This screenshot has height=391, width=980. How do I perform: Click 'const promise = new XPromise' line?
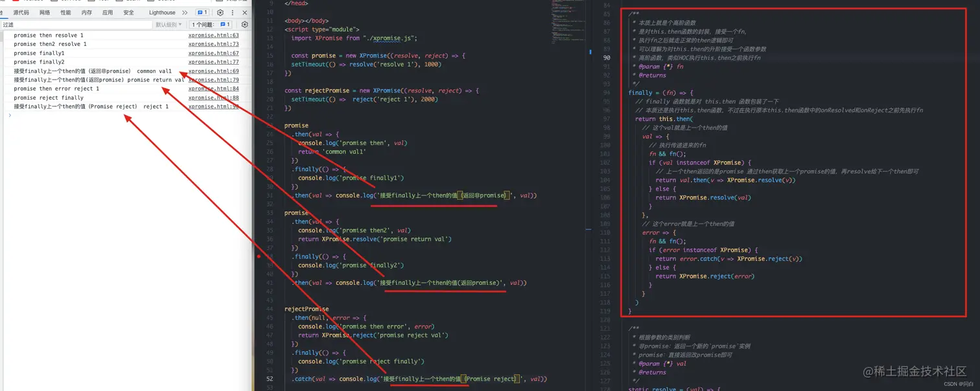coord(379,56)
